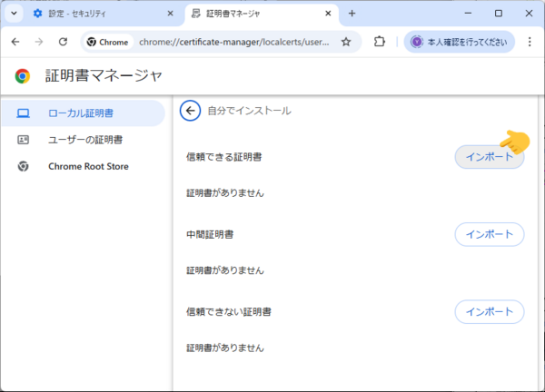Click the 信頼できる証明書 label
The height and width of the screenshot is (392, 545).
pos(223,157)
